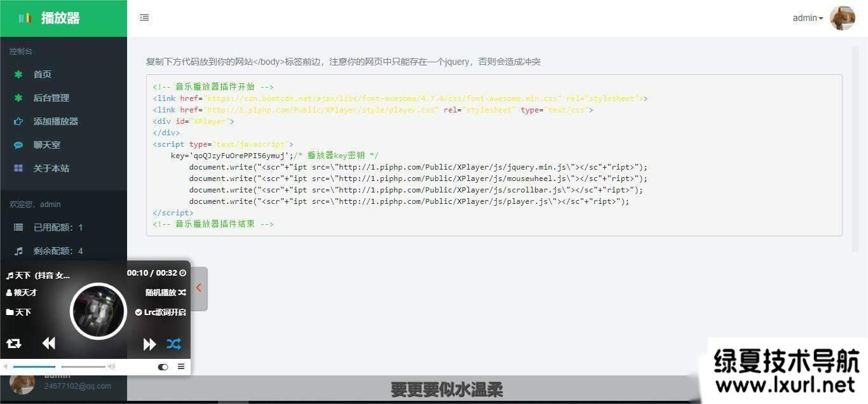Click the player.js script line
Screen dimensions: 868x404
(x=409, y=201)
